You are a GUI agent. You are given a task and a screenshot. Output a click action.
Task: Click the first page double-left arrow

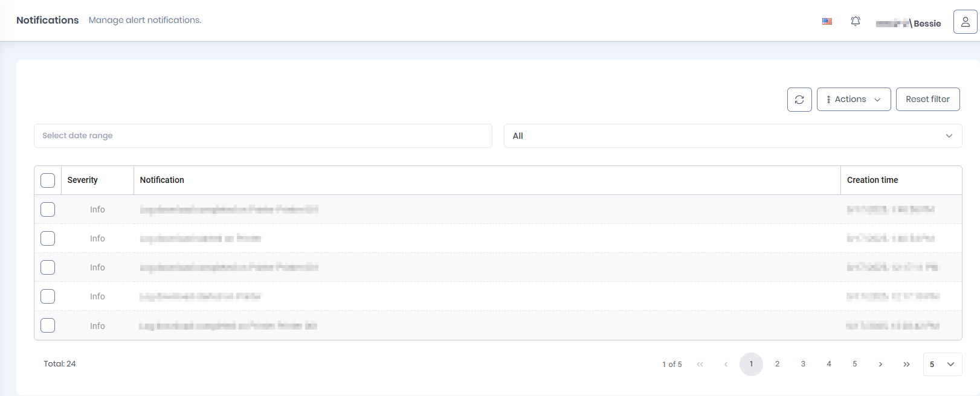tap(700, 364)
